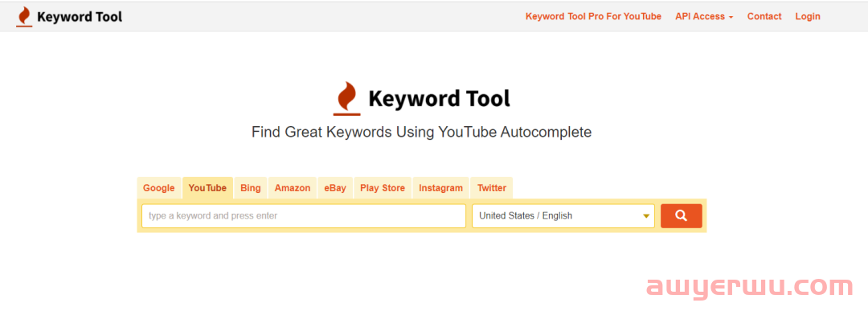Select the Twitter tab
Image resolution: width=868 pixels, height=311 pixels.
pyautogui.click(x=492, y=188)
